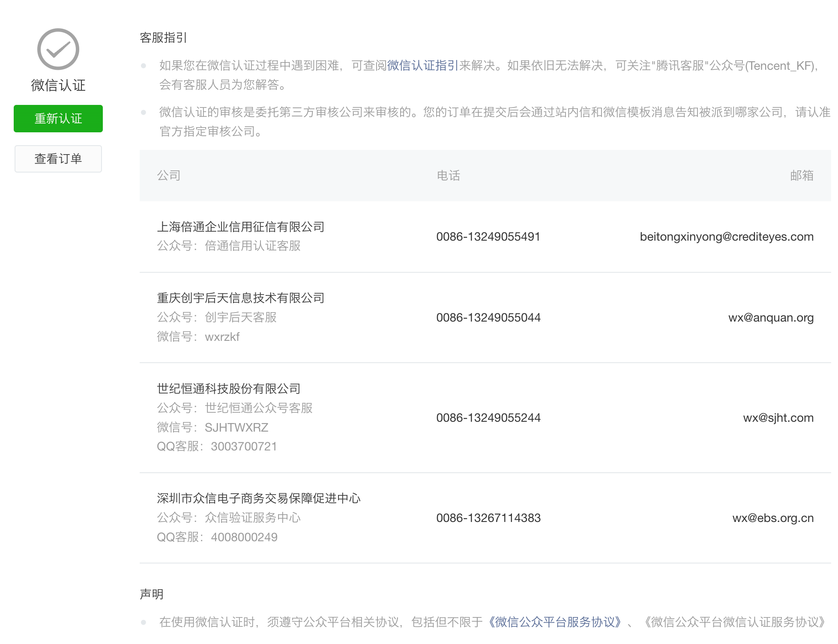This screenshot has width=838, height=644.
Task: Open orders with 查看订单 button
Action: click(58, 159)
